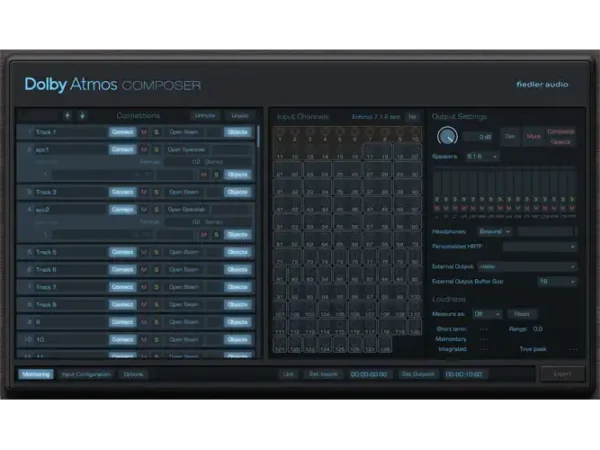Open the Headphones Binaural dropdown
The width and height of the screenshot is (600, 450).
click(494, 232)
